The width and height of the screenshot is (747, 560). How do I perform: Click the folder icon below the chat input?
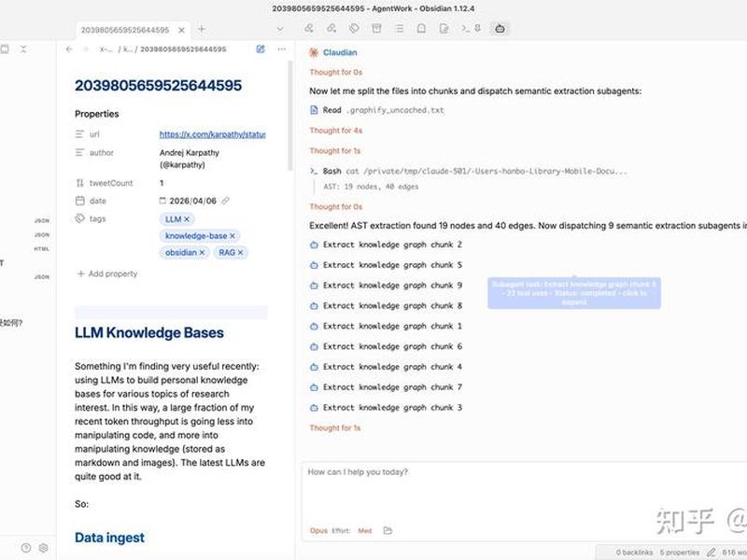pos(388,530)
